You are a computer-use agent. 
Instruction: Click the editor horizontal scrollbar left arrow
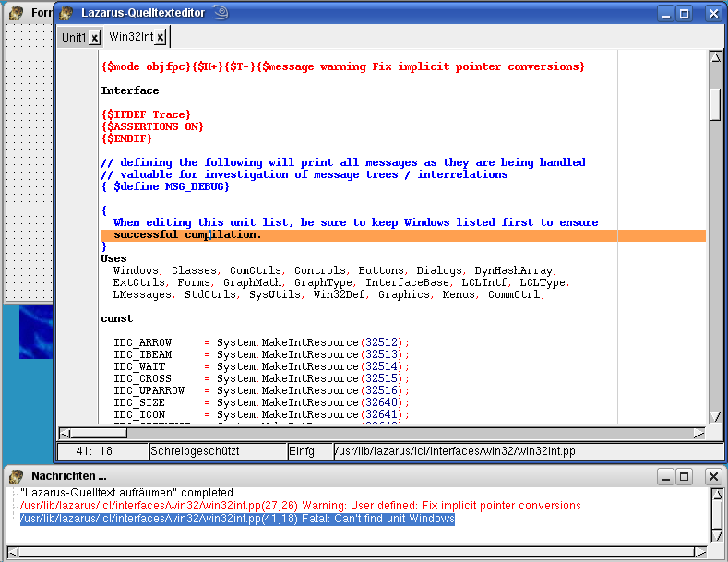65,433
